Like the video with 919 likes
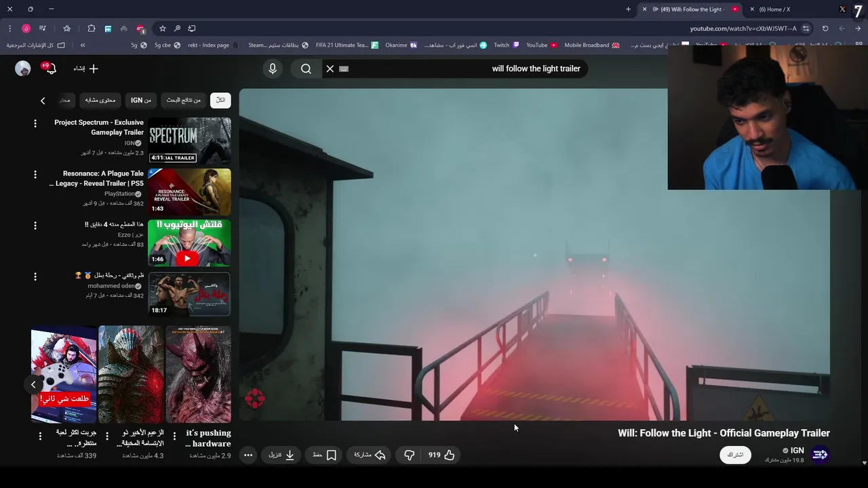 pos(441,455)
